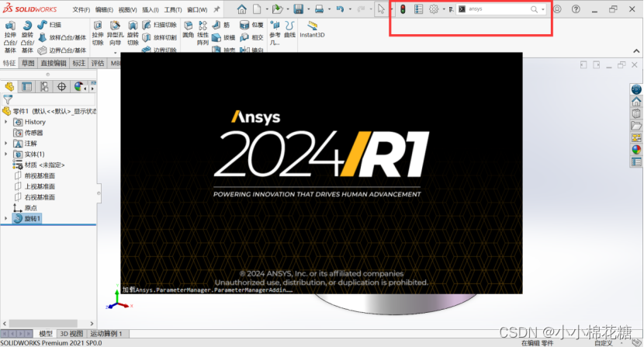
Task: Open the 窗口(W) menu
Action: (197, 9)
